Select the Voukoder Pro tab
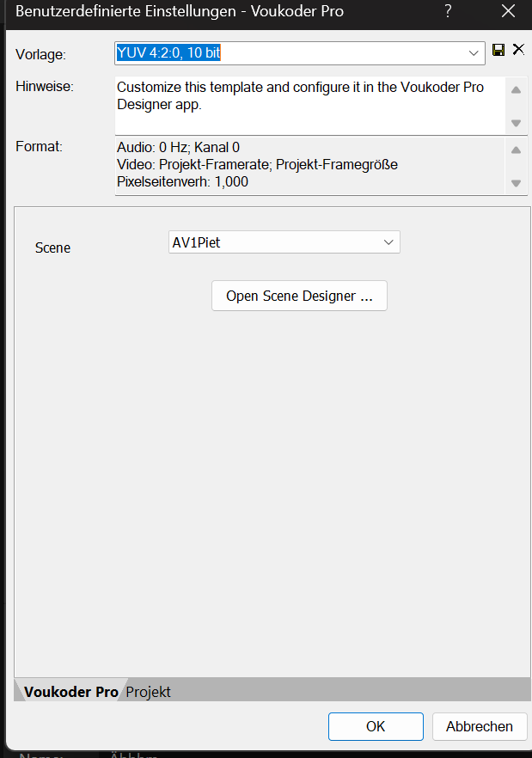 click(x=71, y=692)
